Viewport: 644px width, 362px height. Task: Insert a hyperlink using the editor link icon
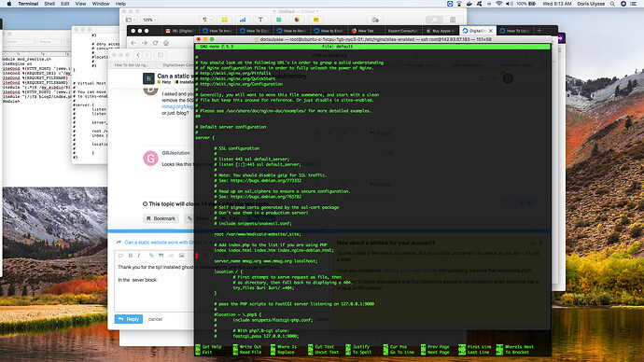pos(151,256)
